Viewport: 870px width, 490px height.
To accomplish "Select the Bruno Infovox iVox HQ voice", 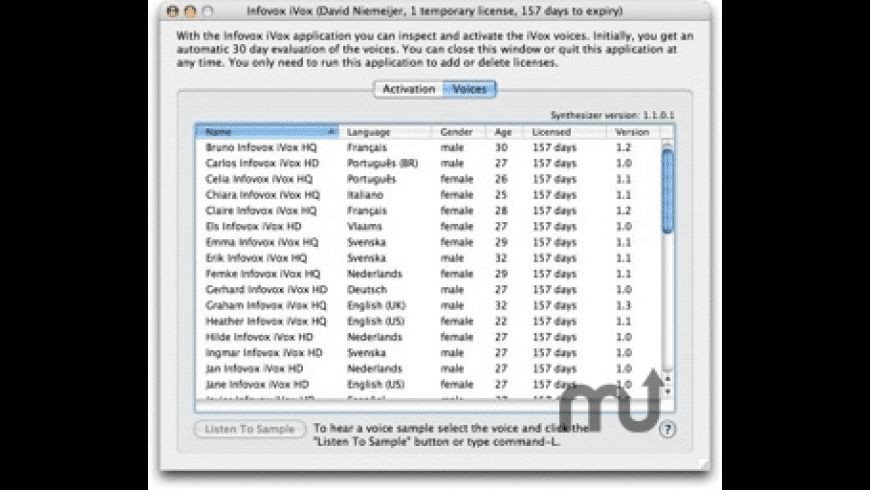I will pos(428,148).
